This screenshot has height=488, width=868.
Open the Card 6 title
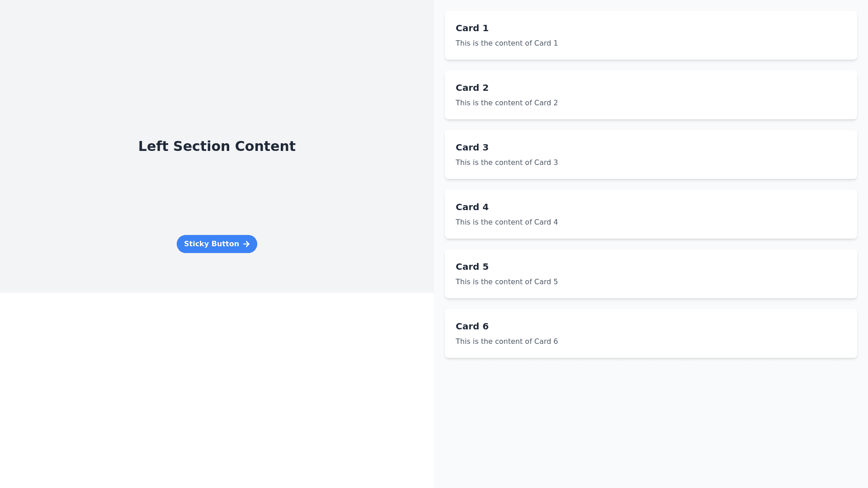pos(472,326)
